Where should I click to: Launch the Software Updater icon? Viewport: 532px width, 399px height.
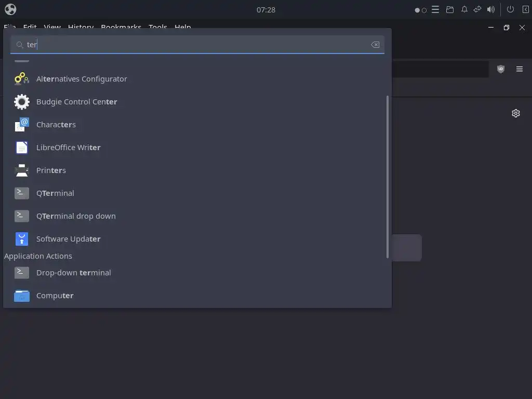[22, 239]
